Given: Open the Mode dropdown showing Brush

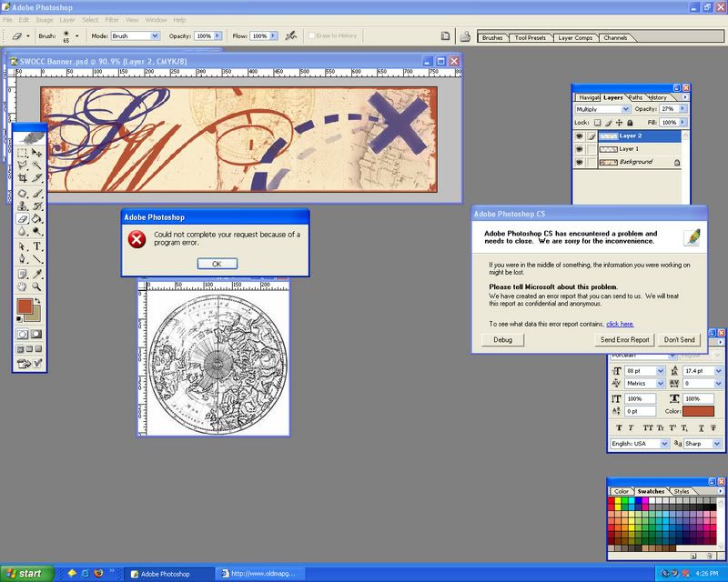Looking at the screenshot, I should tap(135, 35).
